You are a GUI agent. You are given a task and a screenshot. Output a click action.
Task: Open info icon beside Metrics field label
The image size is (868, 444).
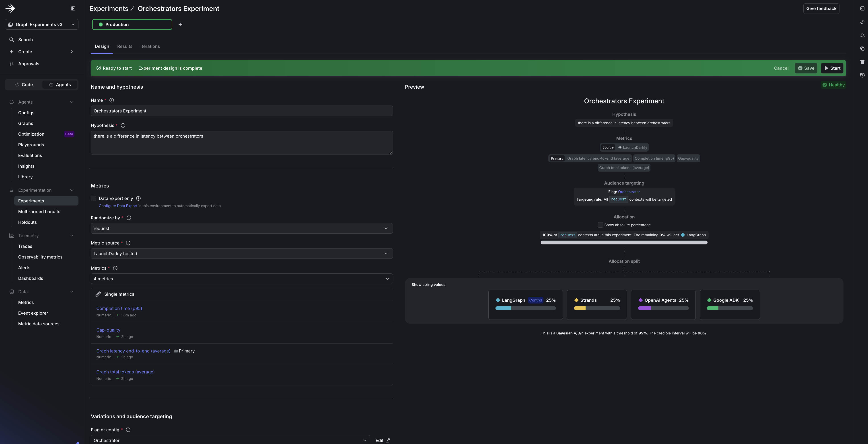point(115,268)
